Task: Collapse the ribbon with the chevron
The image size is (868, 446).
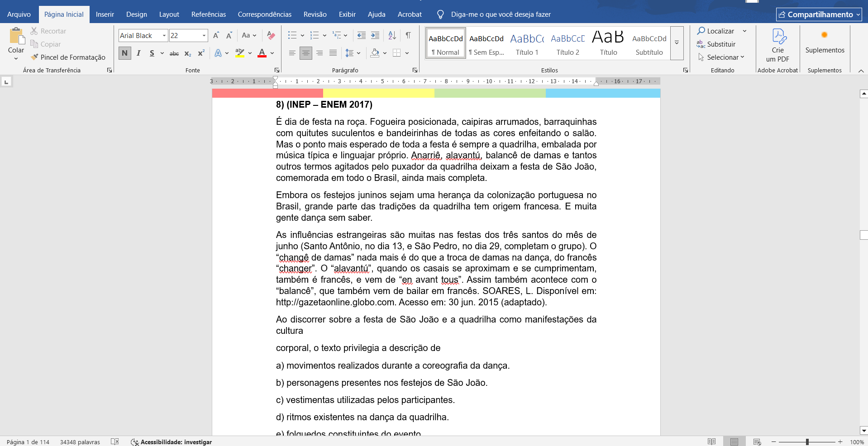Action: 861,71
